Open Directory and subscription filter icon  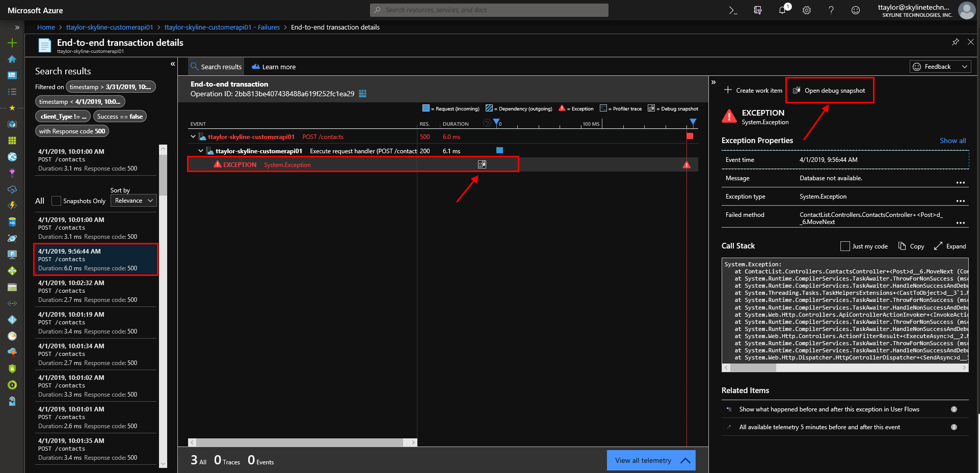(758, 10)
